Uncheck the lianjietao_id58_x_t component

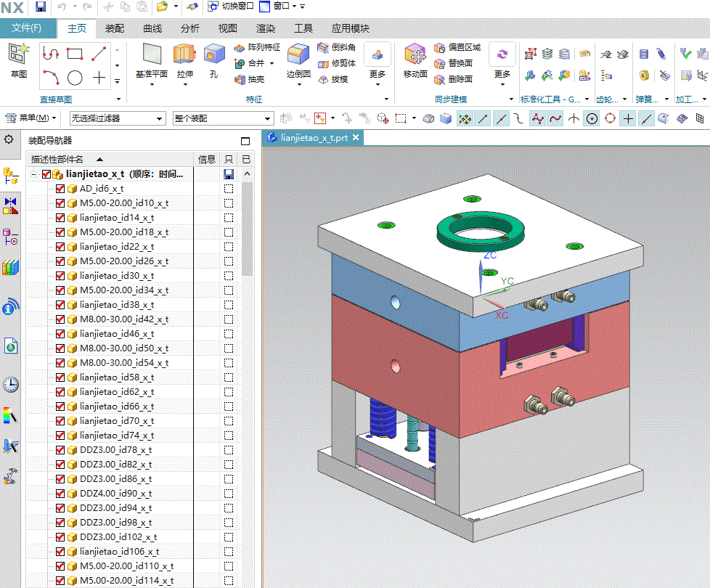[x=60, y=377]
